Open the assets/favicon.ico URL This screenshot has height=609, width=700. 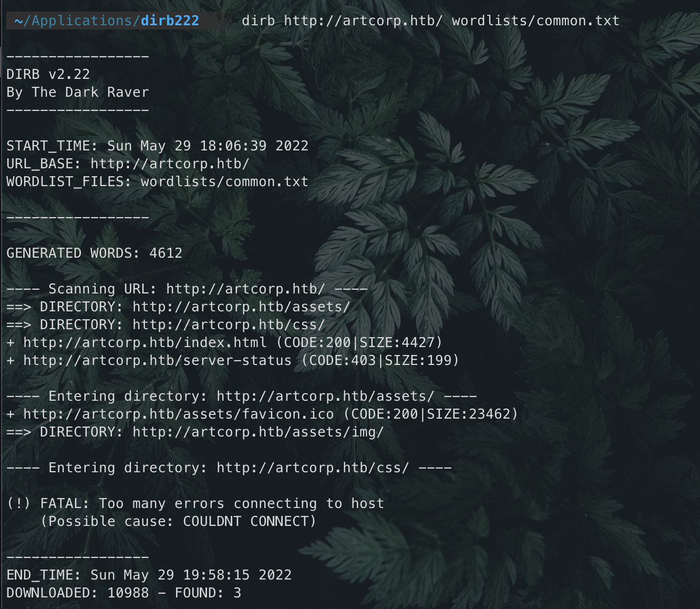pos(179,414)
